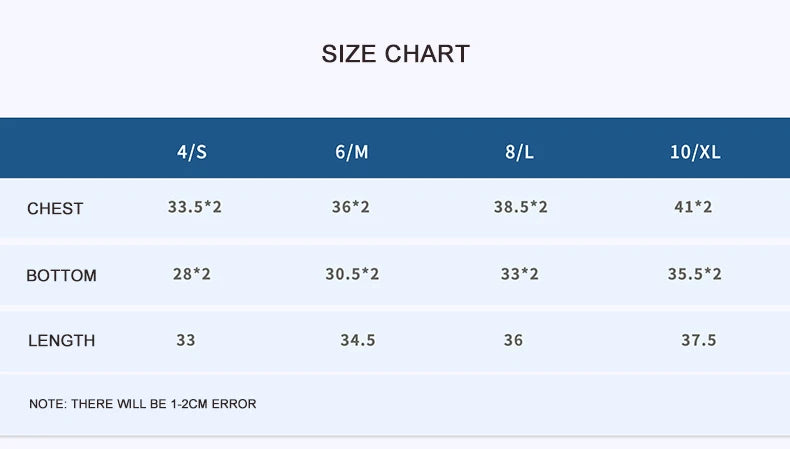Click bottom value 28*2
The width and height of the screenshot is (790, 449).
192,274
